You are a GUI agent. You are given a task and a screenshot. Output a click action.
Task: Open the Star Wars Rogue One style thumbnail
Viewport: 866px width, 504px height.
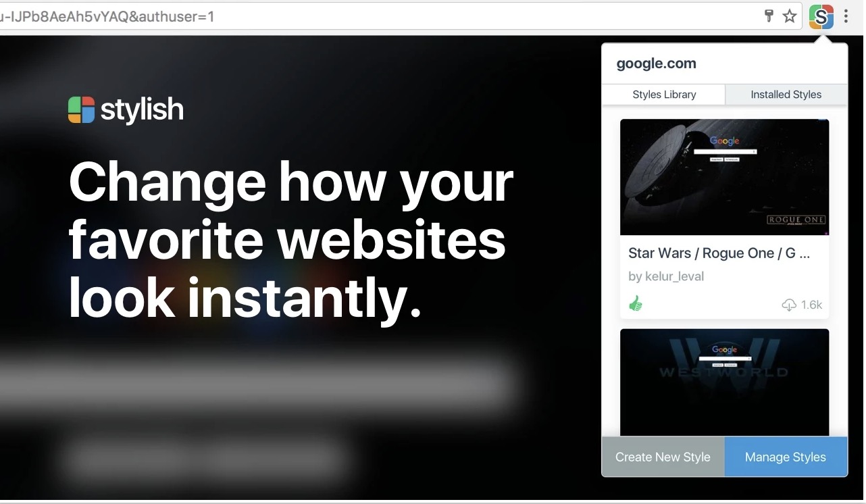pos(724,177)
